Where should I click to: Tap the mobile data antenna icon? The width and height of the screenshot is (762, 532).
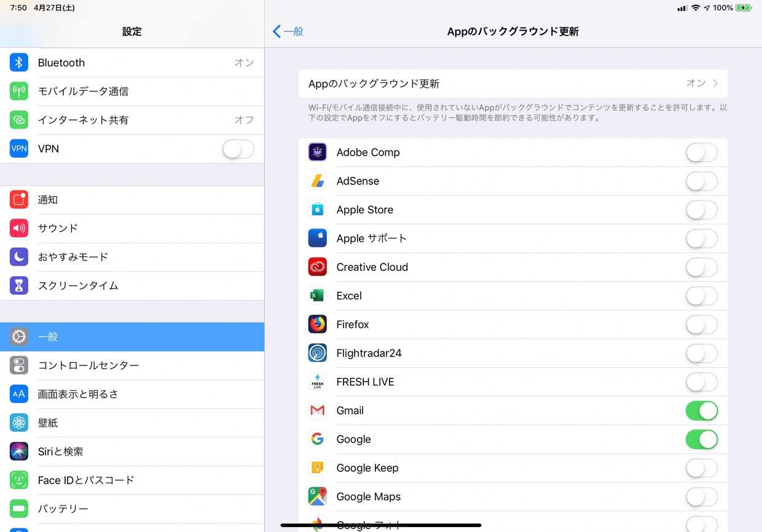click(19, 92)
